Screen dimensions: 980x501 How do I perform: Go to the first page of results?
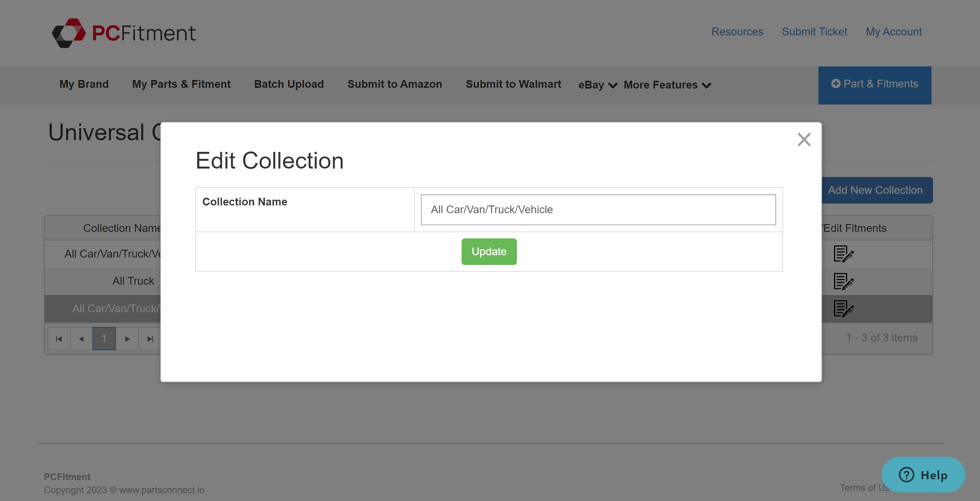tap(59, 339)
